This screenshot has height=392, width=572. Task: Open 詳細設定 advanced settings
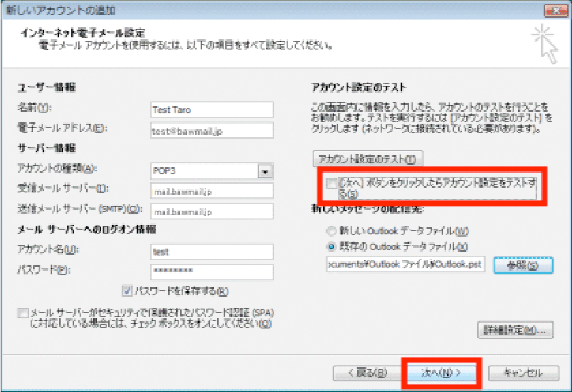[515, 330]
